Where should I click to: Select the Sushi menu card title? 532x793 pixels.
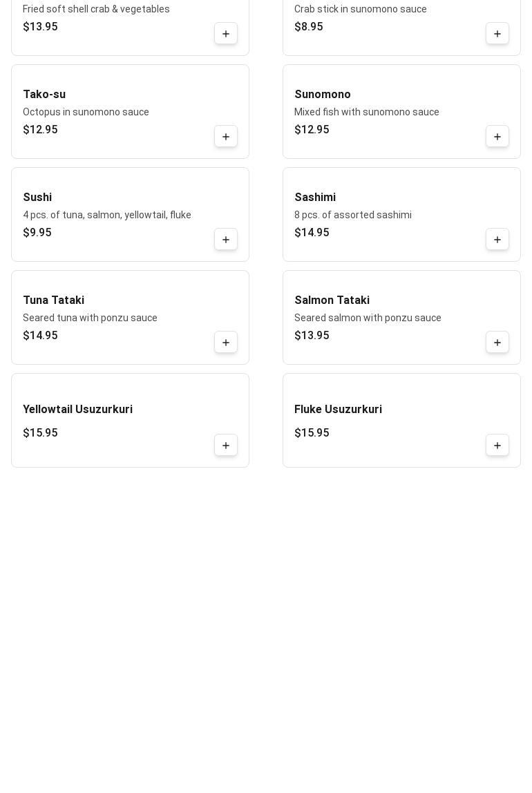37,198
